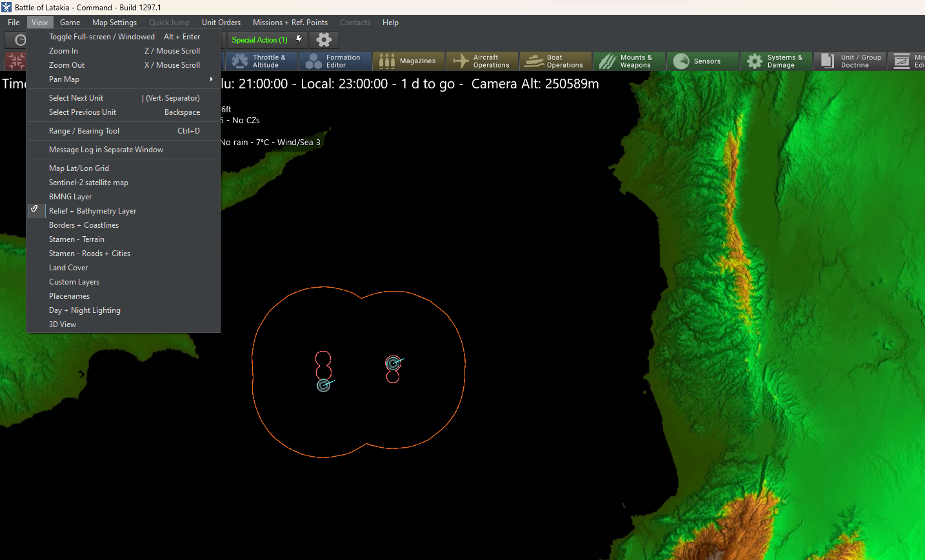Choose Select Previous Unit
Image resolution: width=925 pixels, height=560 pixels.
tap(123, 112)
